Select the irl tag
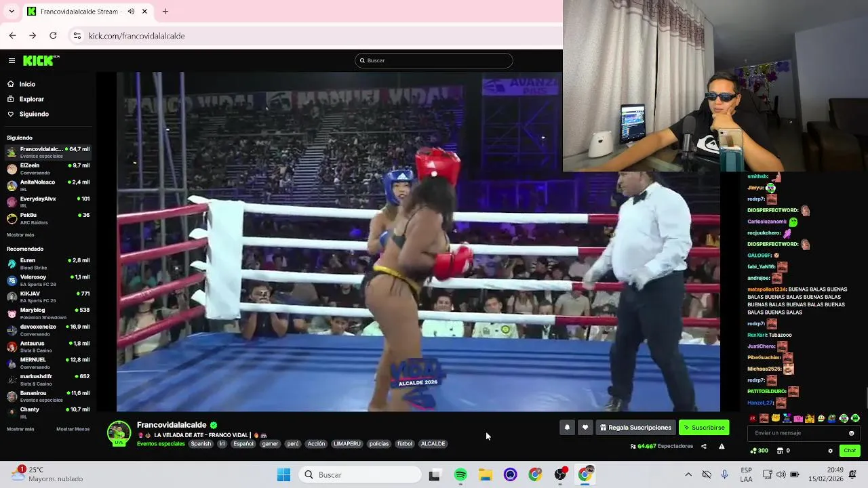Viewport: 868px width, 488px height. point(222,444)
